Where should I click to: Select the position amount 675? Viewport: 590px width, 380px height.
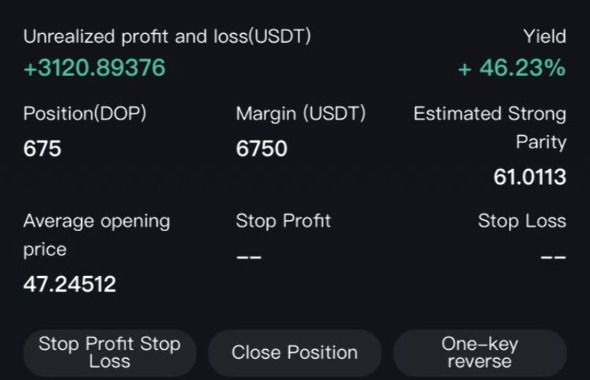tap(42, 148)
